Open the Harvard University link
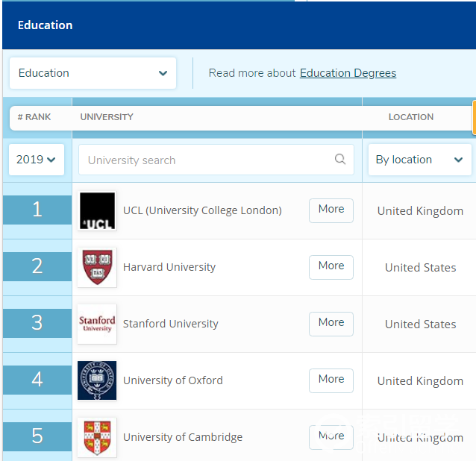 coord(169,267)
